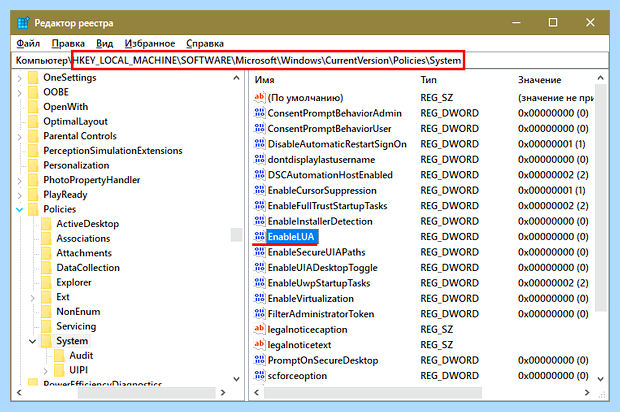This screenshot has height=412, width=620.
Task: Click the icon beside EnableUwpStartupTasks
Action: pyautogui.click(x=259, y=283)
